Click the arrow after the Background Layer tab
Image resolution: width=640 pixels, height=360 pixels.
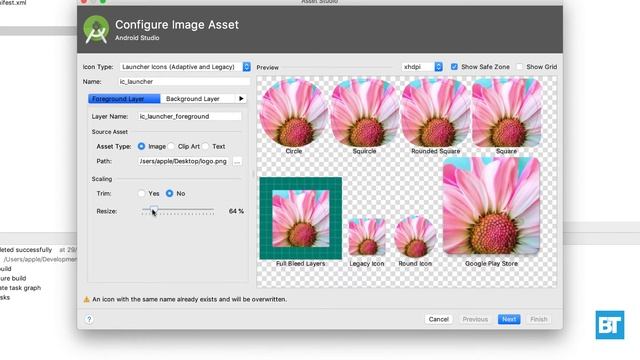(241, 98)
